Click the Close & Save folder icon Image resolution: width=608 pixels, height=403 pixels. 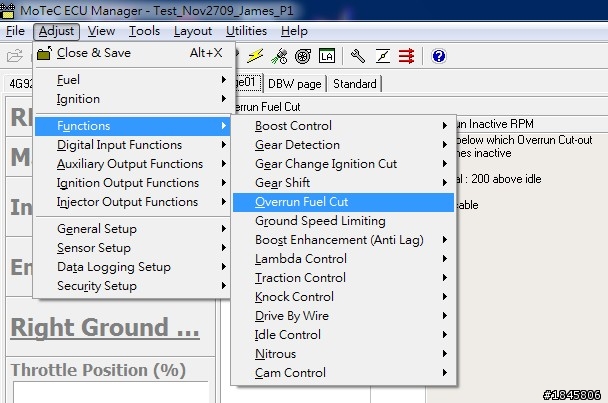point(44,53)
